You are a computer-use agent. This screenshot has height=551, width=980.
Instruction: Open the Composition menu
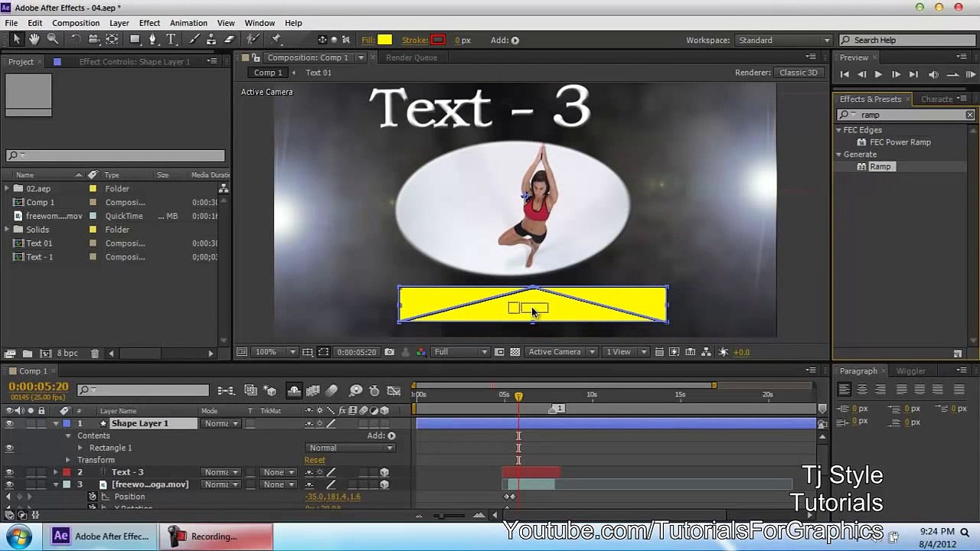click(x=76, y=23)
